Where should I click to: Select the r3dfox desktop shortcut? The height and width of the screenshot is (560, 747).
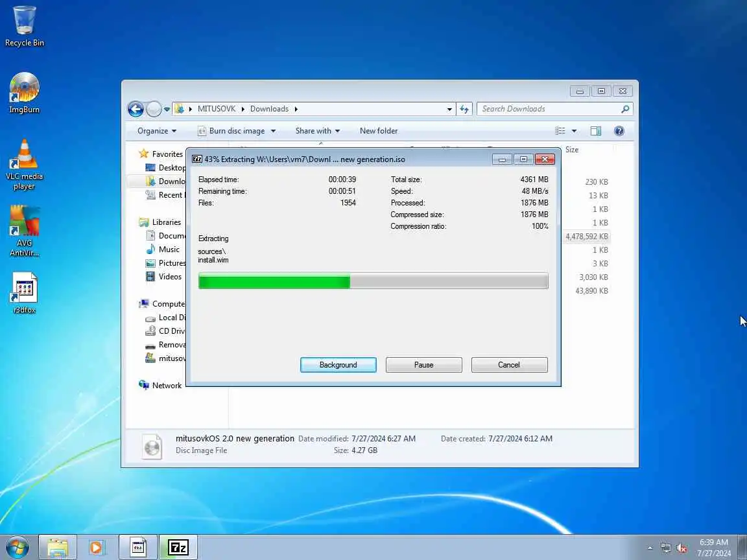[24, 293]
